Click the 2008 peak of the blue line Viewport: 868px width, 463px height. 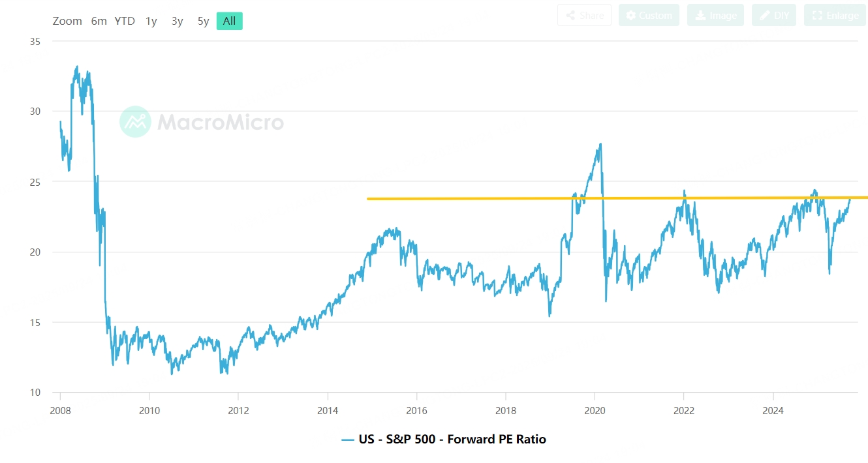77,67
